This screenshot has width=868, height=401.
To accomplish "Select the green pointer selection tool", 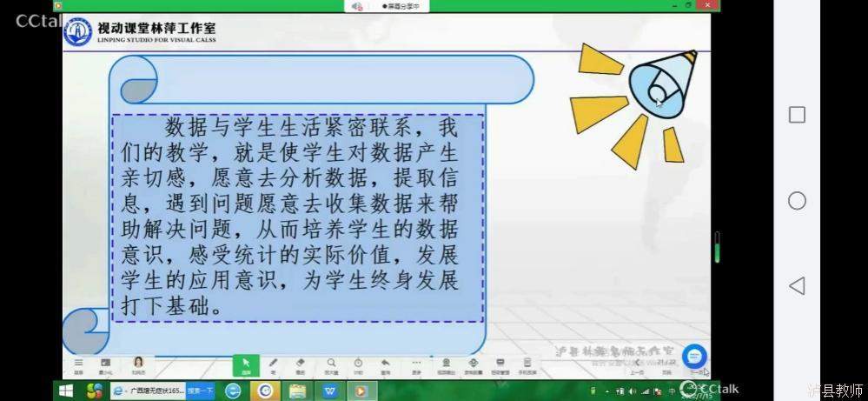I will point(247,365).
